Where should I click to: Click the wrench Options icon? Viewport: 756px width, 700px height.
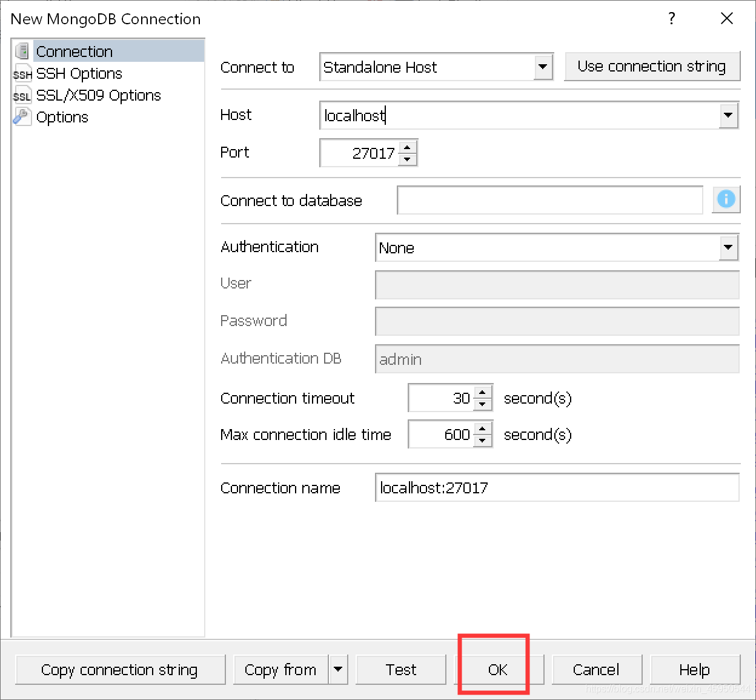[x=22, y=116]
